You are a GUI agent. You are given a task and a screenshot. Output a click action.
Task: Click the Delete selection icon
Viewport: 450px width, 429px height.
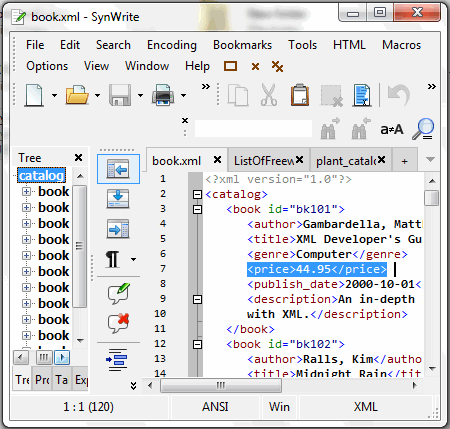pyautogui.click(x=331, y=96)
